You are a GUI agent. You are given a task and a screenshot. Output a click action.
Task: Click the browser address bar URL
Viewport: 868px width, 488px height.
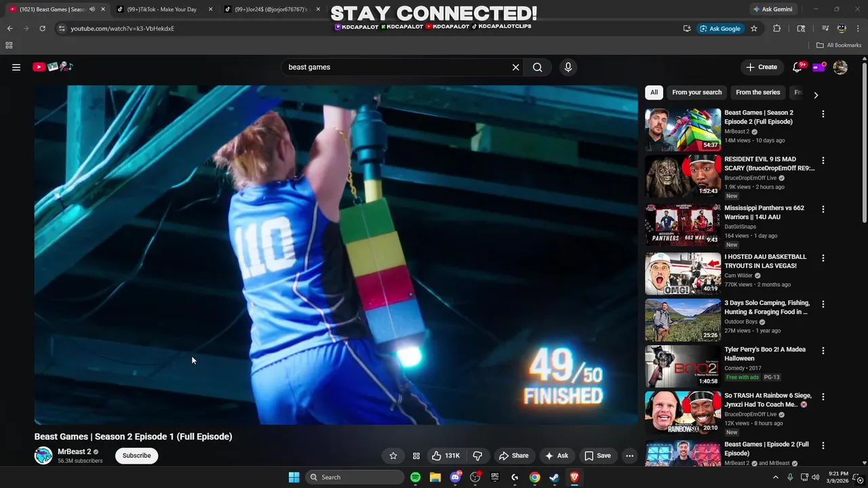pyautogui.click(x=122, y=28)
